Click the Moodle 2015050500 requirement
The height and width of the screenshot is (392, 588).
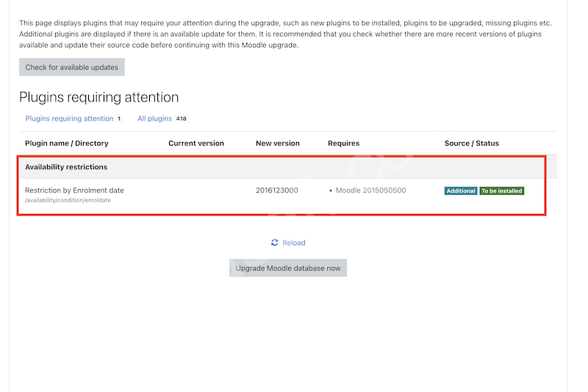pyautogui.click(x=370, y=190)
